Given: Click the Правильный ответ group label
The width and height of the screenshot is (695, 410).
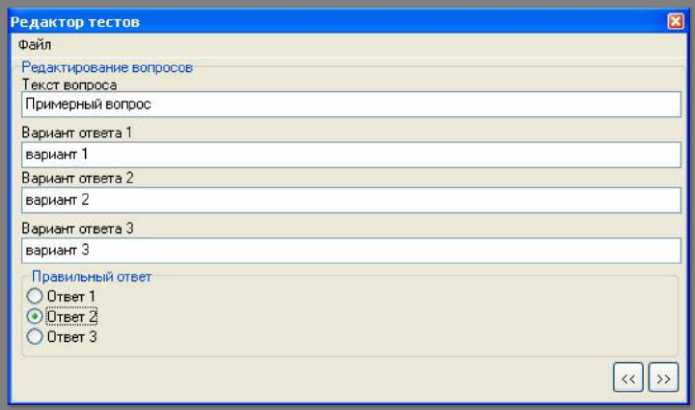Looking at the screenshot, I should [x=92, y=277].
